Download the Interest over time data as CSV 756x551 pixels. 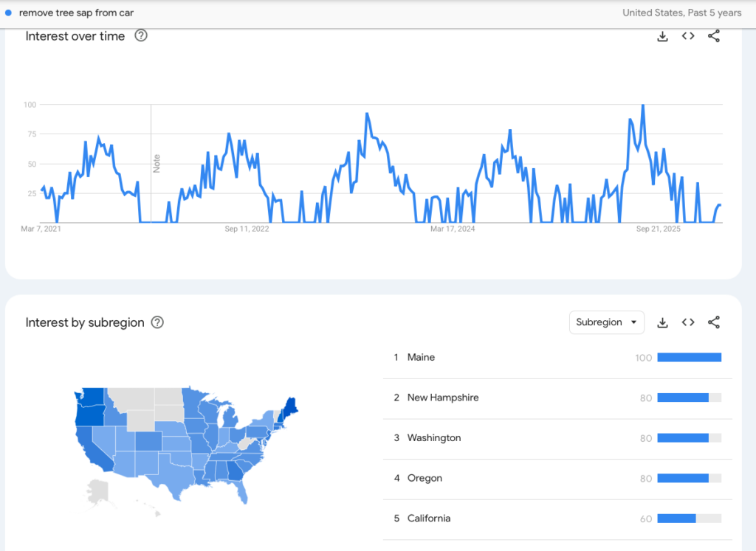point(662,35)
